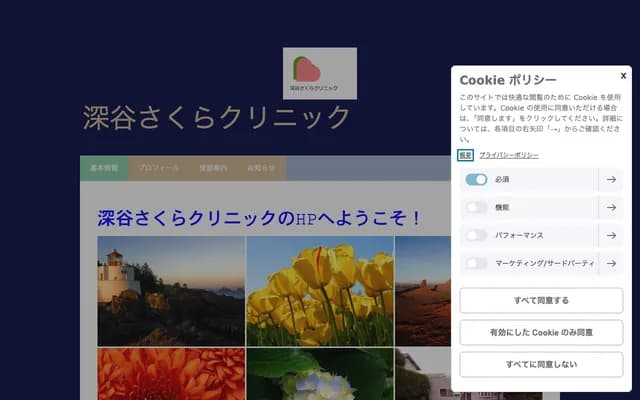This screenshot has width=640, height=400.
Task: Click the パフォーマンス category label
Action: pos(519,236)
